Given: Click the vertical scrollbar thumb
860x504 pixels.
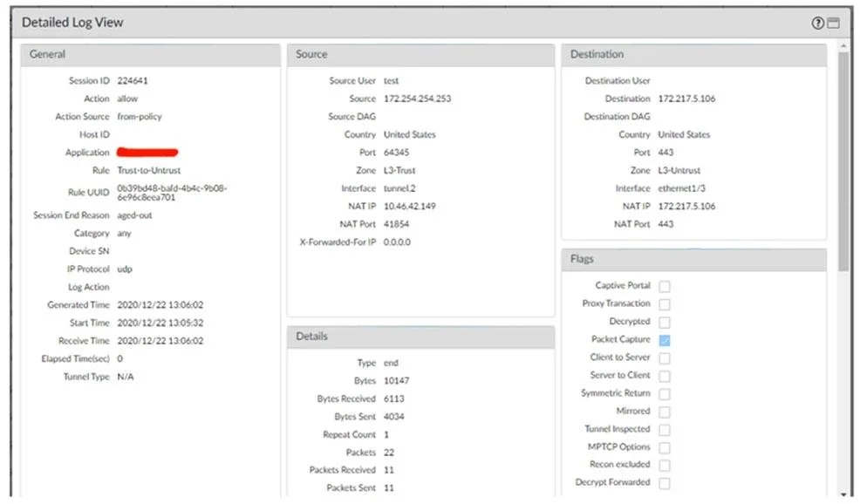Looking at the screenshot, I should tap(843, 160).
